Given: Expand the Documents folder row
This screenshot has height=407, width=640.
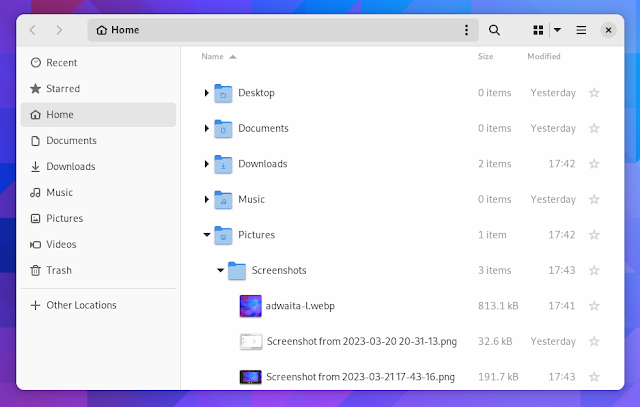Looking at the screenshot, I should click(x=207, y=129).
